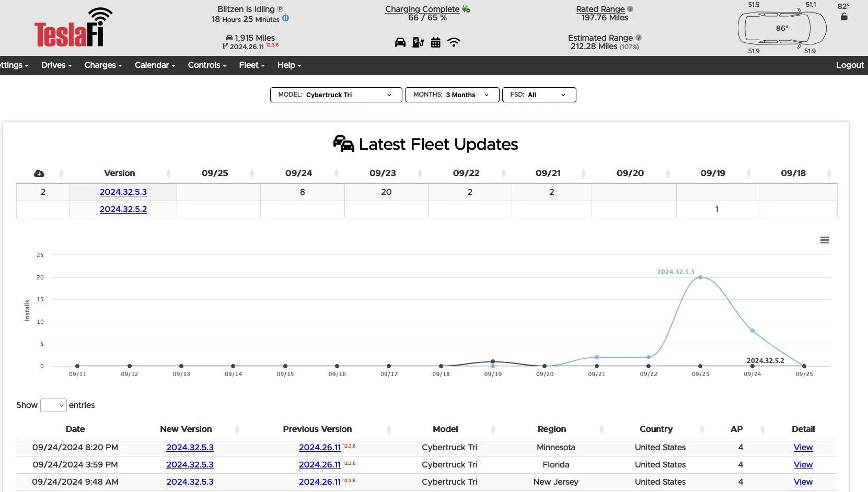Open the calendar icon in header
This screenshot has height=492, width=868.
[436, 42]
